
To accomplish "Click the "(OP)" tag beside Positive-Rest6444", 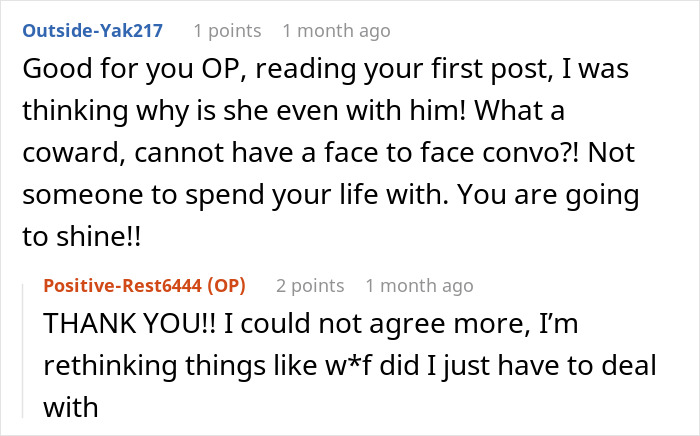I will [x=226, y=286].
